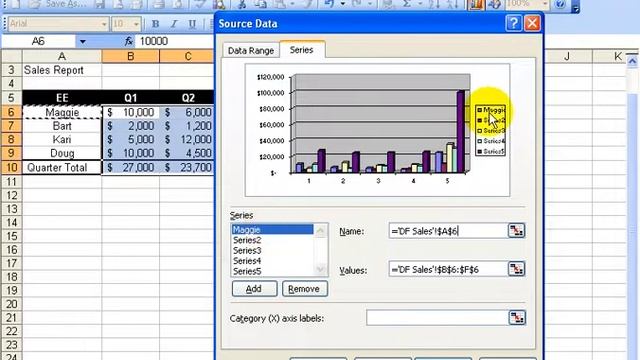The height and width of the screenshot is (360, 640).
Task: Click the Sort Ascending toolbar icon
Action: 434,4
